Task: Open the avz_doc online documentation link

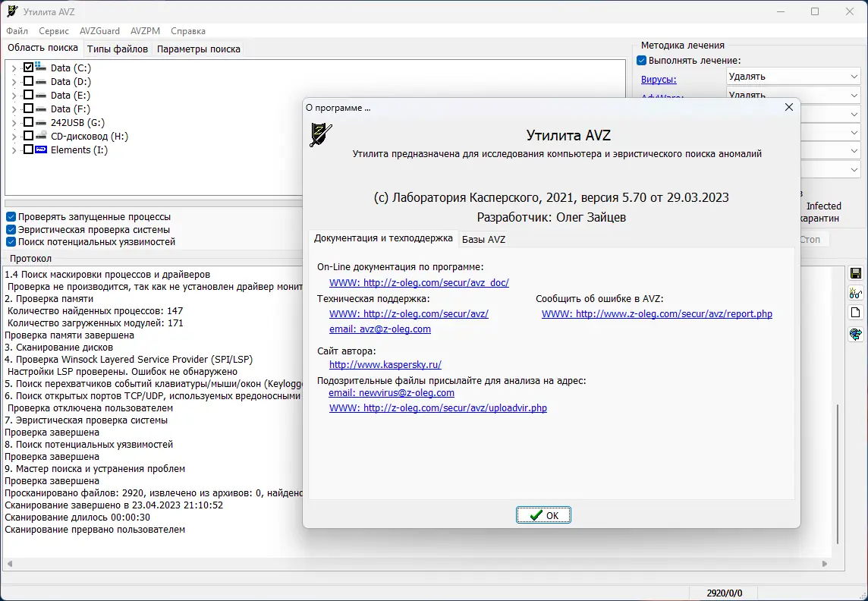Action: 419,282
